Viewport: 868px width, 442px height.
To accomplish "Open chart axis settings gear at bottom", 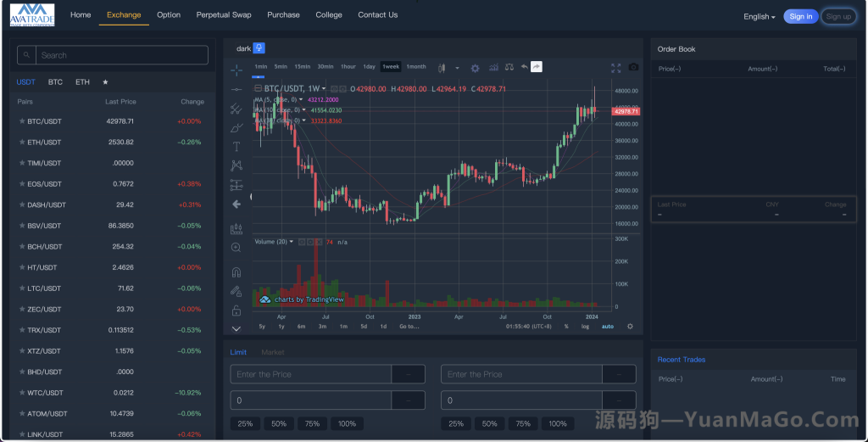I will point(630,327).
